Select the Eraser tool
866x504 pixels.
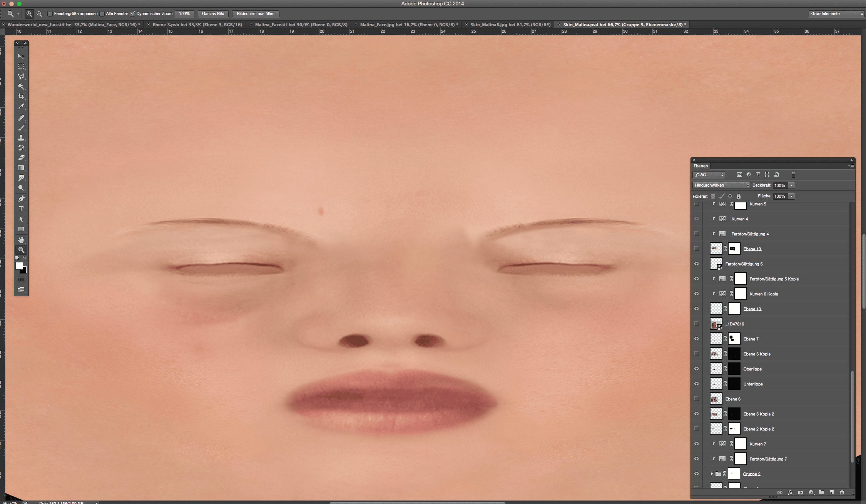(21, 158)
